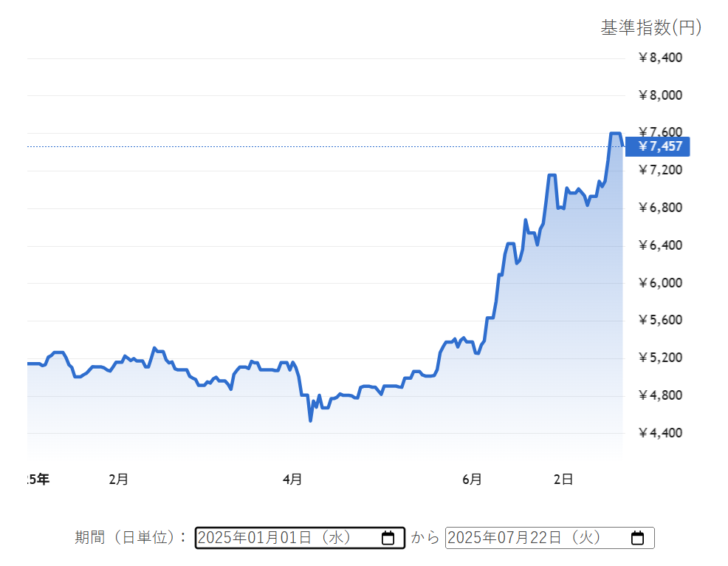The image size is (728, 566).
Task: Click the 2日 label on time axis
Action: (x=563, y=480)
